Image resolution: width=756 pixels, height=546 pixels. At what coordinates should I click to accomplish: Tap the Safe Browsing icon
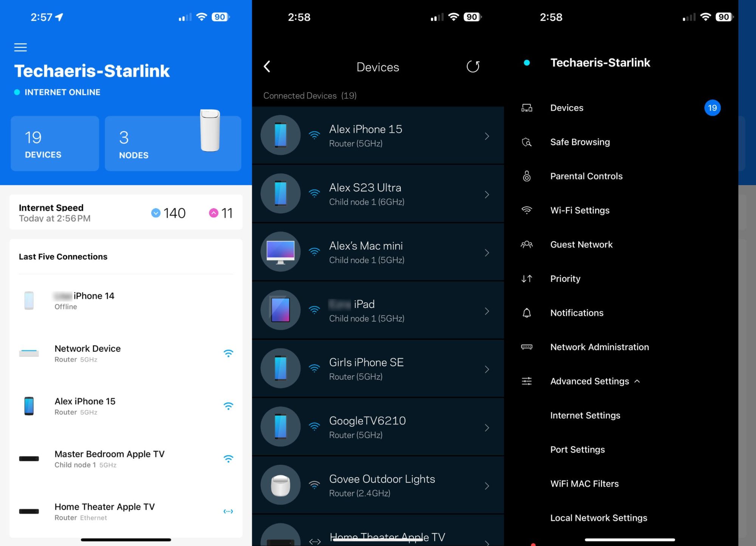(527, 141)
